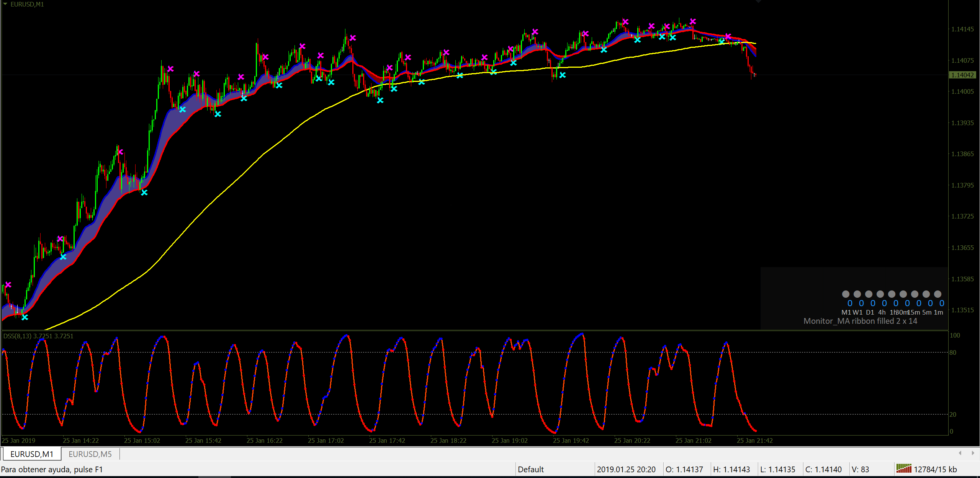980x478 pixels.
Task: Expand the EURUSD,M1 chart title triangle
Action: point(5,4)
